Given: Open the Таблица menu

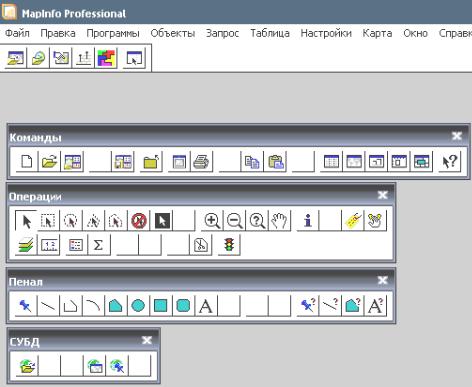Looking at the screenshot, I should 270,33.
